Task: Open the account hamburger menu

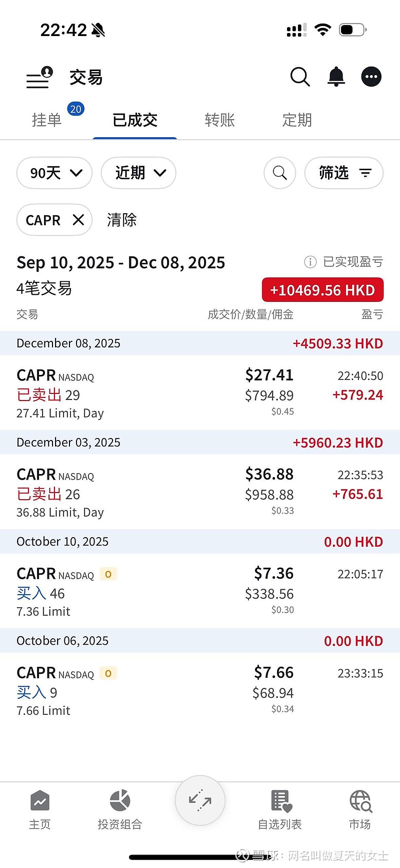Action: point(39,78)
